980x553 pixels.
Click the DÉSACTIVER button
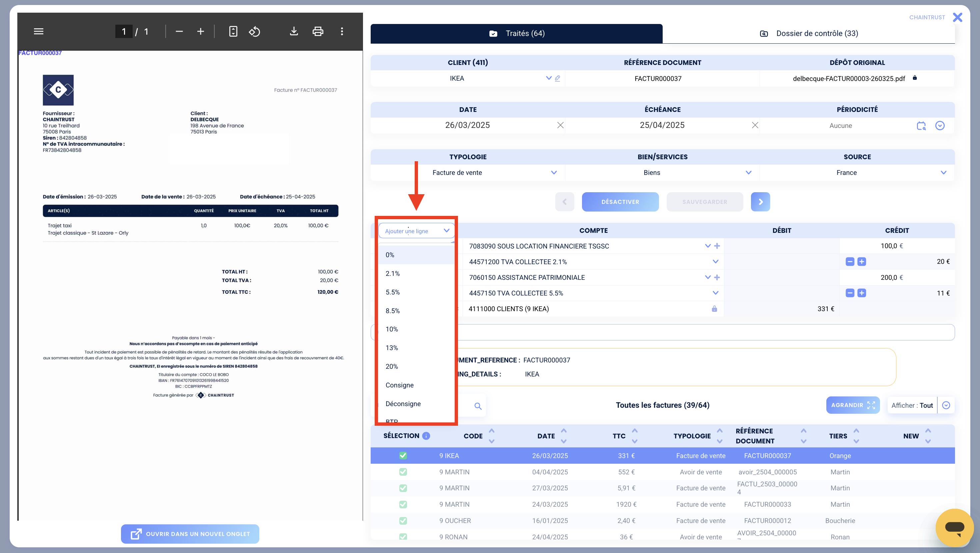coord(620,202)
